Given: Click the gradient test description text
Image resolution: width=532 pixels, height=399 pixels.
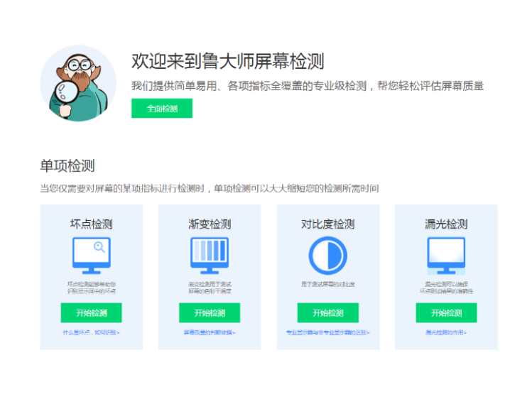Looking at the screenshot, I should pyautogui.click(x=210, y=288).
